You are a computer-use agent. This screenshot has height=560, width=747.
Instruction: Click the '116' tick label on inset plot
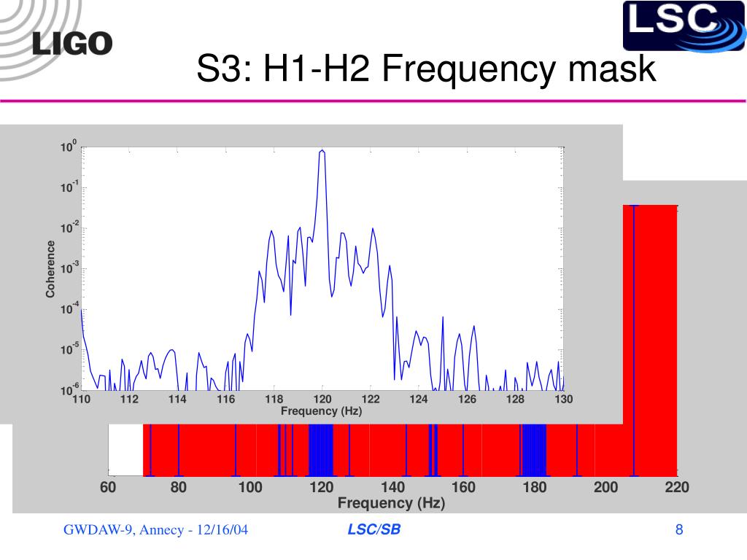(226, 399)
